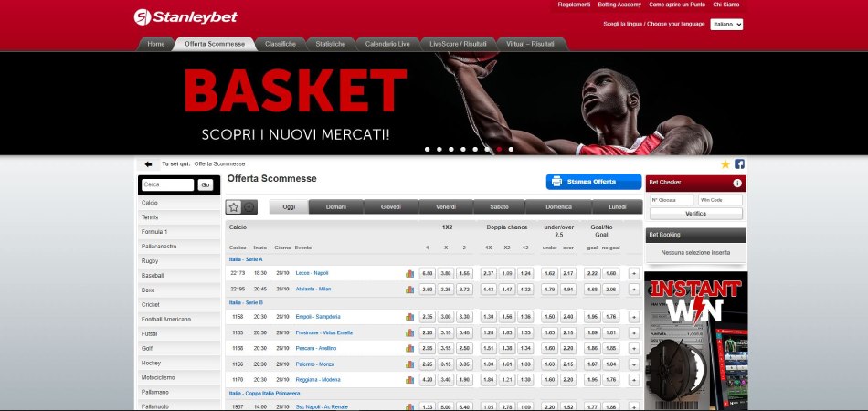Click the yellow star favorites icon
The width and height of the screenshot is (868, 411).
coord(725,164)
